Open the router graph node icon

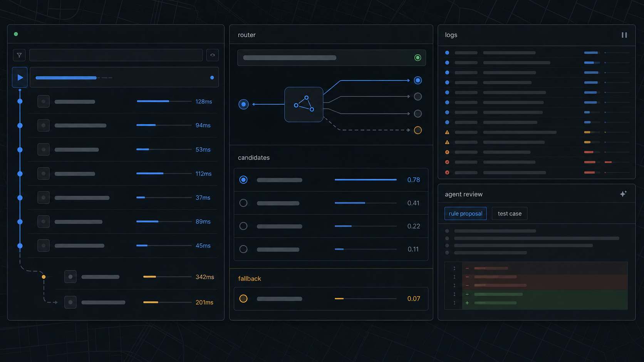304,104
